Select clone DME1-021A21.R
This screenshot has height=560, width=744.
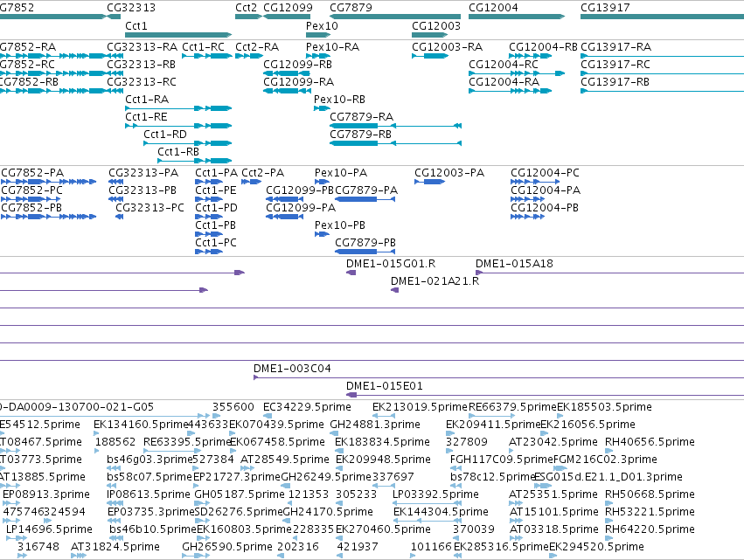click(x=395, y=290)
